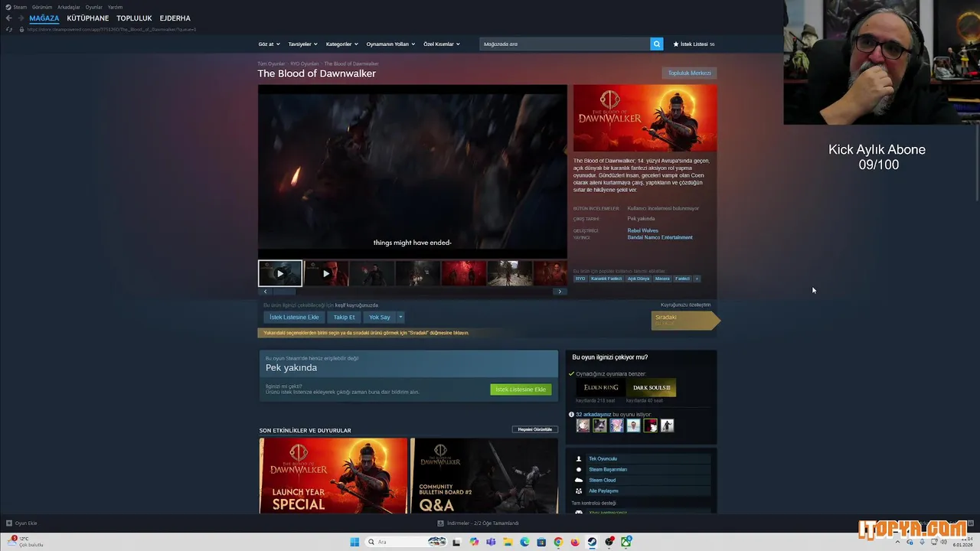Open Microsoft Edge from the taskbar
Screen dimensions: 980x551
(524, 542)
